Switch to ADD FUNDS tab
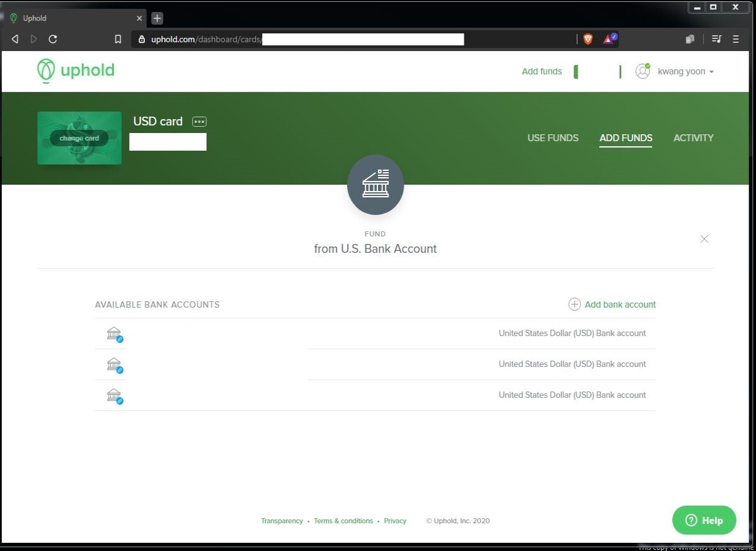This screenshot has width=756, height=551. point(626,137)
